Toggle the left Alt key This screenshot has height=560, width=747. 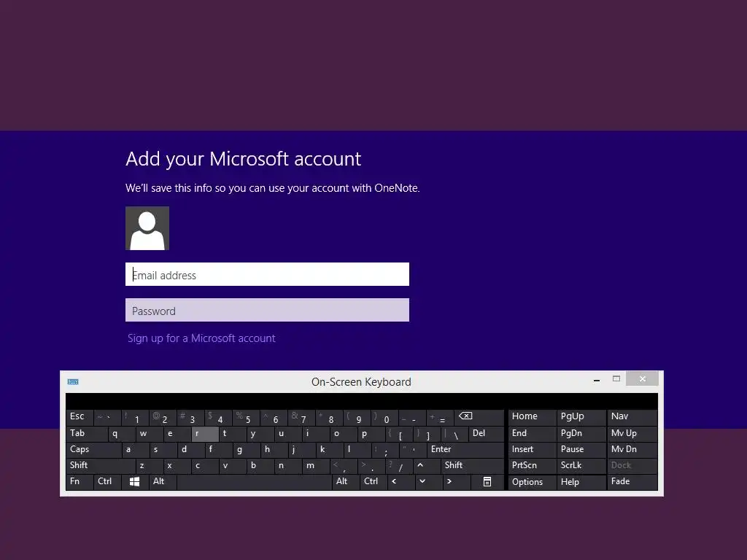click(163, 482)
